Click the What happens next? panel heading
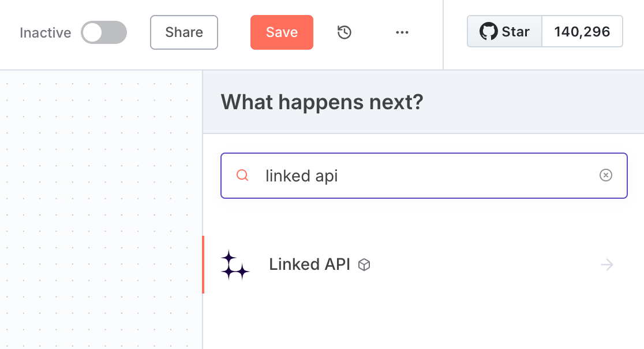This screenshot has width=644, height=349. coord(322,102)
